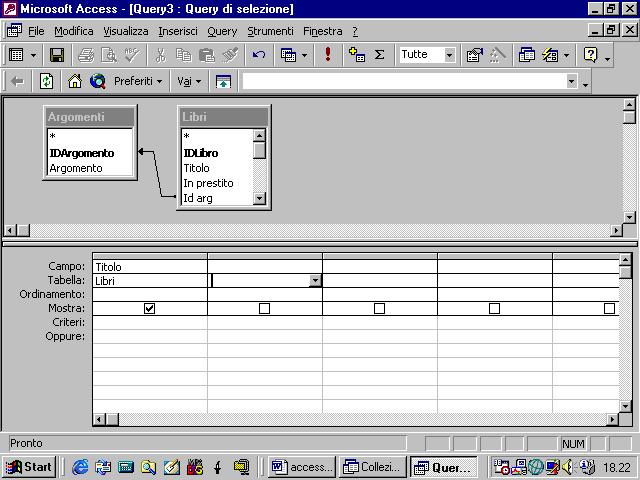
Task: Click the Print toolbar icon
Action: [86, 55]
